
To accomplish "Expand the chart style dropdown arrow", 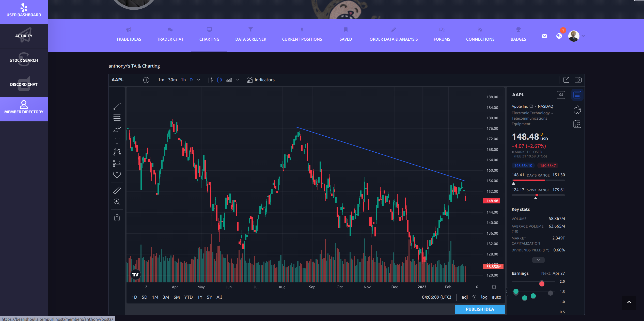I will 238,80.
